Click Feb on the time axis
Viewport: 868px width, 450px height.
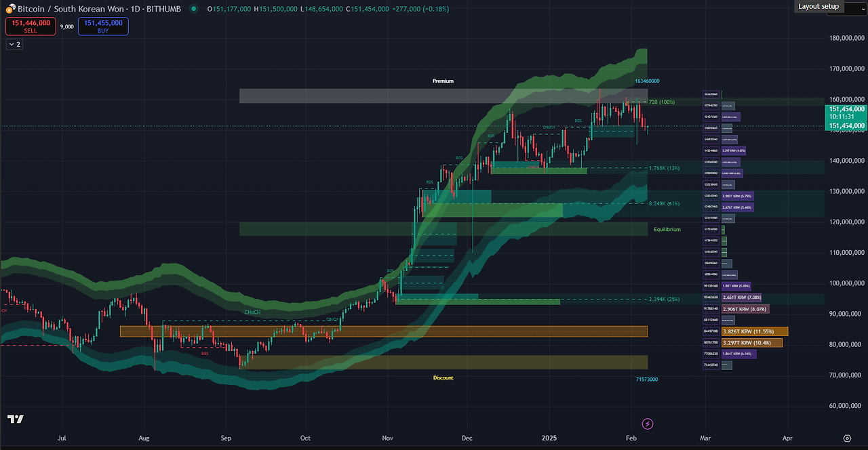tap(631, 439)
